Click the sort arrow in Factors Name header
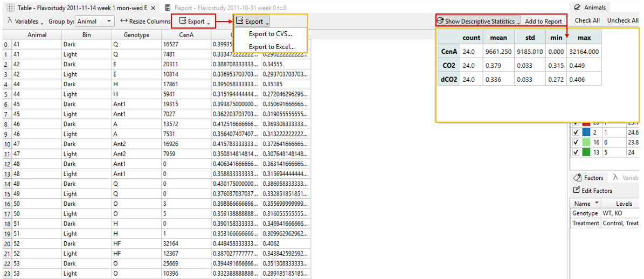 pos(597,204)
